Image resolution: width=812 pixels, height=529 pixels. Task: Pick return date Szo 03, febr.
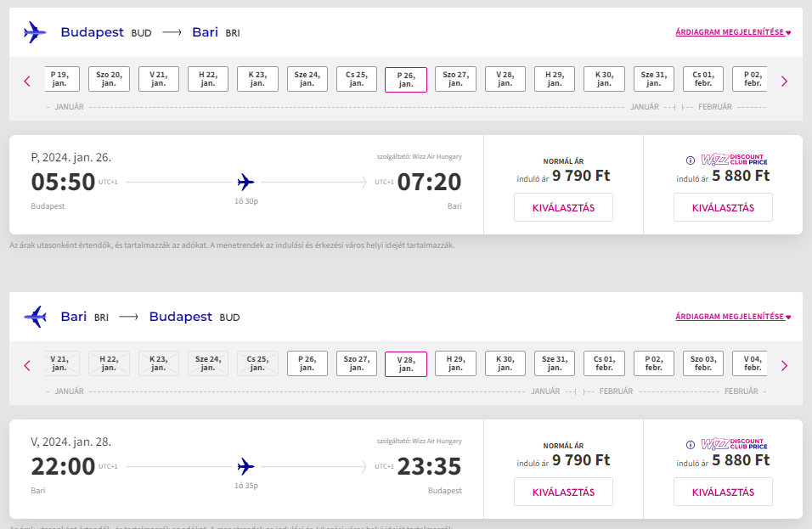tap(703, 364)
